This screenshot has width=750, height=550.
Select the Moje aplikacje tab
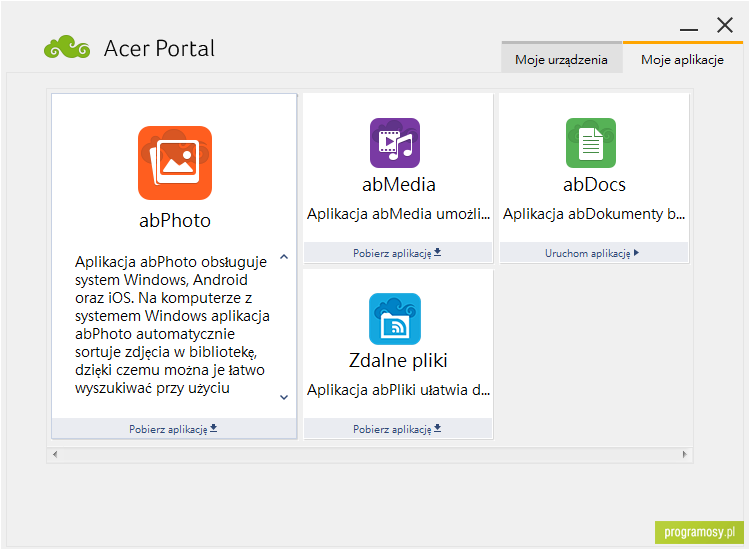pyautogui.click(x=683, y=59)
